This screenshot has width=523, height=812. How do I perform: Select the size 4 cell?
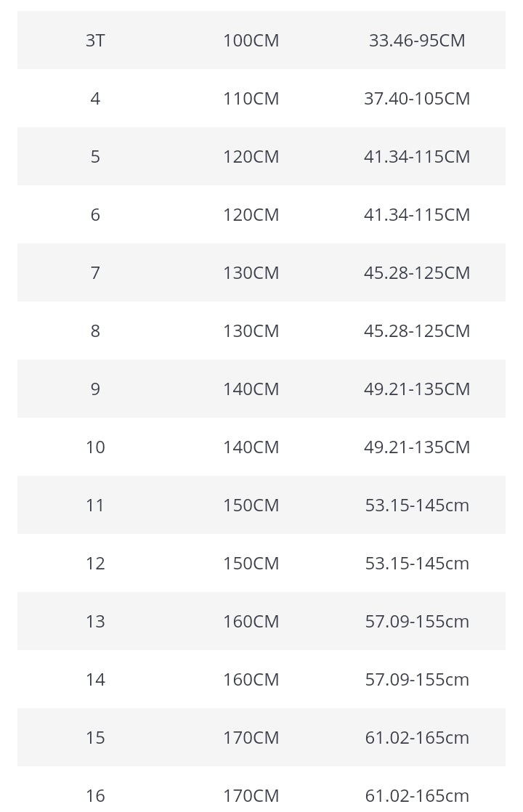pos(95,99)
